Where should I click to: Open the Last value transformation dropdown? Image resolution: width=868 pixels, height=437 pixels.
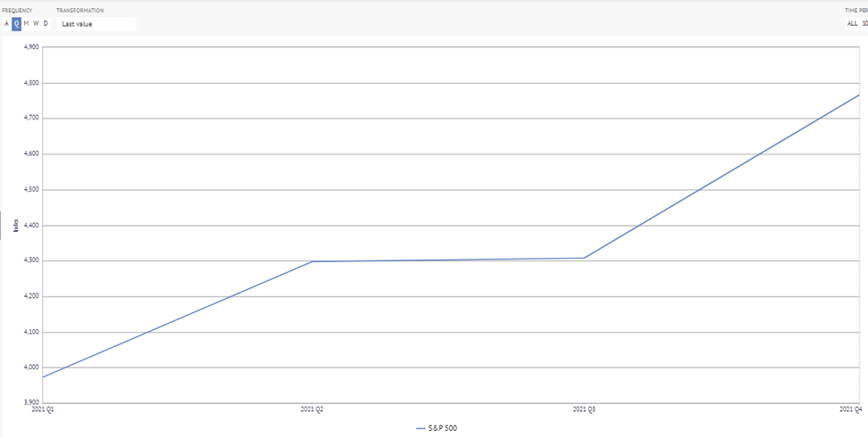click(x=96, y=24)
